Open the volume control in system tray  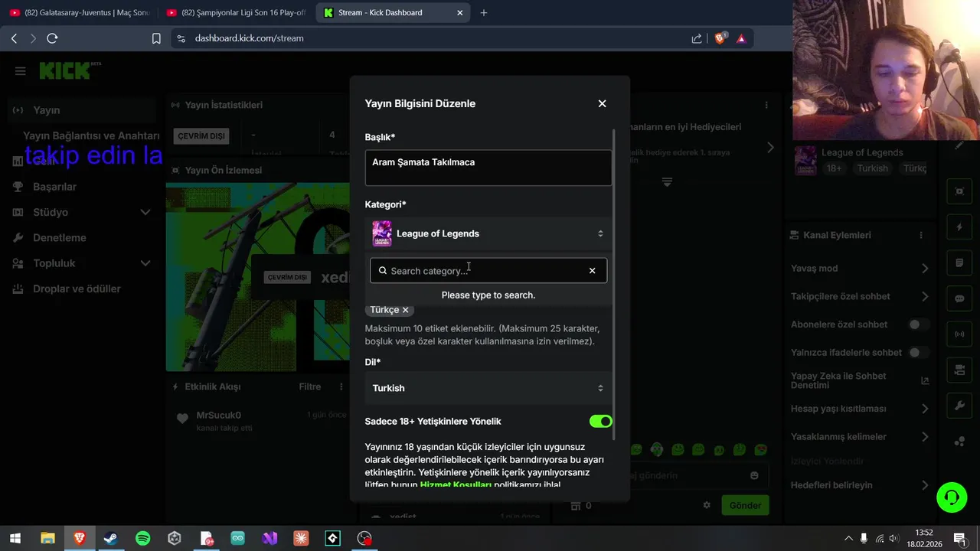(893, 538)
